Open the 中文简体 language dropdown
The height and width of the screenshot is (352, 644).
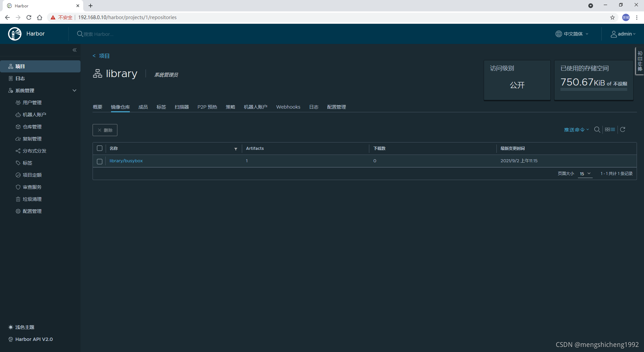pyautogui.click(x=572, y=34)
